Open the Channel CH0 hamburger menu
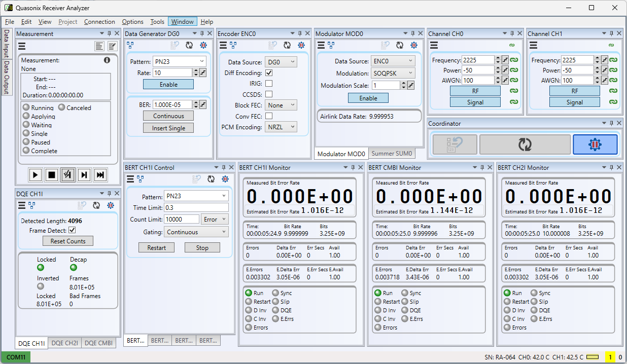627x364 pixels. pyautogui.click(x=434, y=45)
